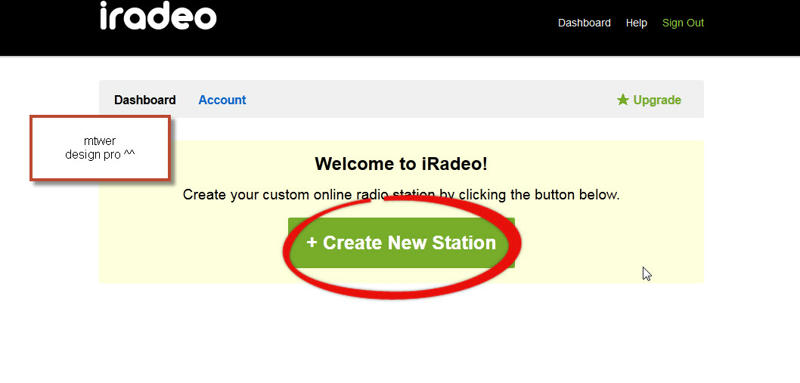The image size is (800, 383).
Task: Sign Out of the account
Action: (x=683, y=23)
